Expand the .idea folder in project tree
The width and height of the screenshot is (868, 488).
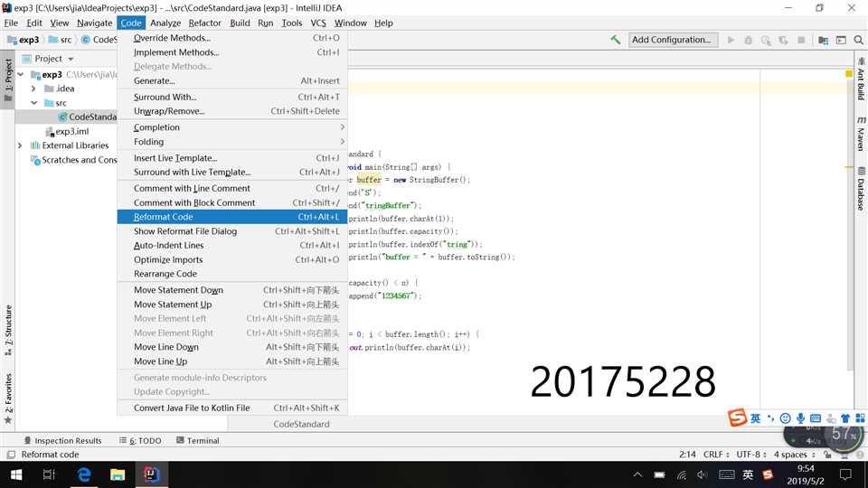coord(33,89)
